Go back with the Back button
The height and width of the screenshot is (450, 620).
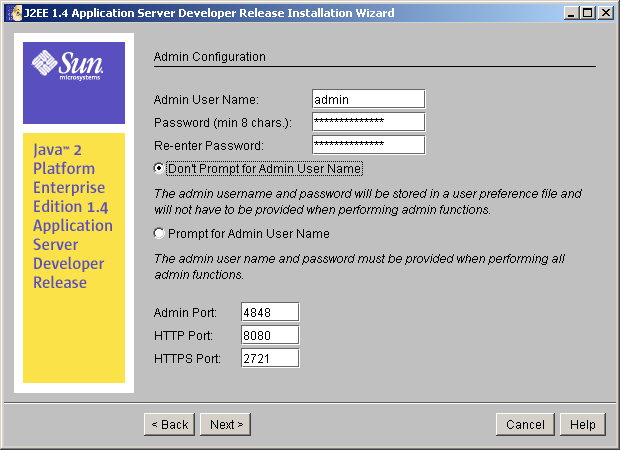point(169,425)
